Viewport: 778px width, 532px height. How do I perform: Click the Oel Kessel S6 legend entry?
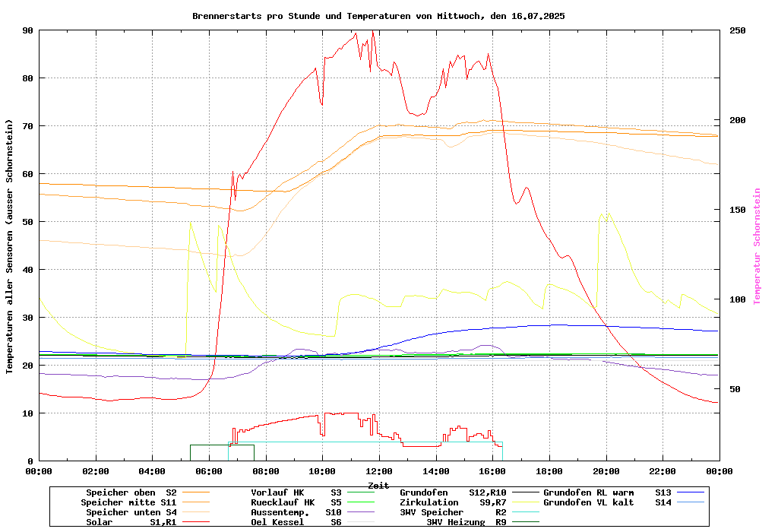(x=296, y=522)
